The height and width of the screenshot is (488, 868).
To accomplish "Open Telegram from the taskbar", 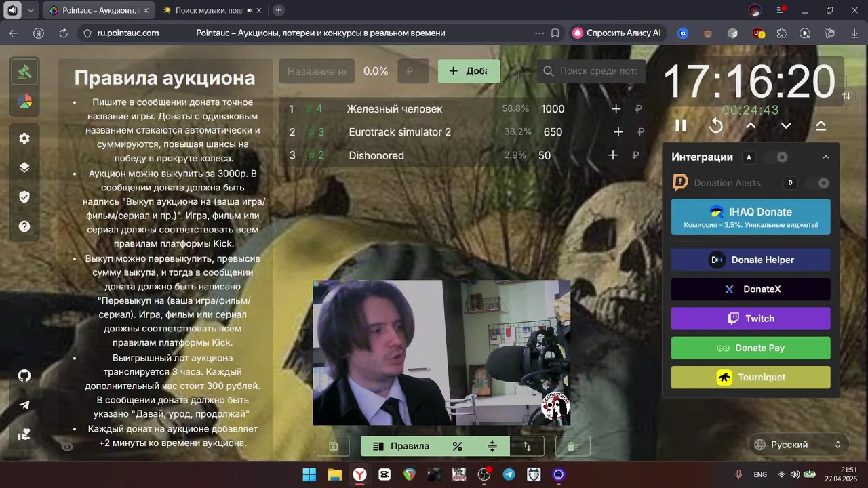I will click(509, 474).
